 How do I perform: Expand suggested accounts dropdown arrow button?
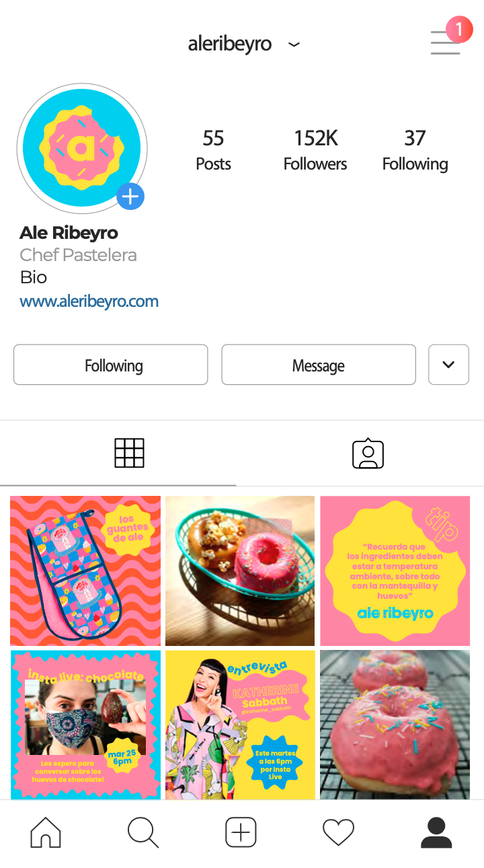[x=448, y=365]
